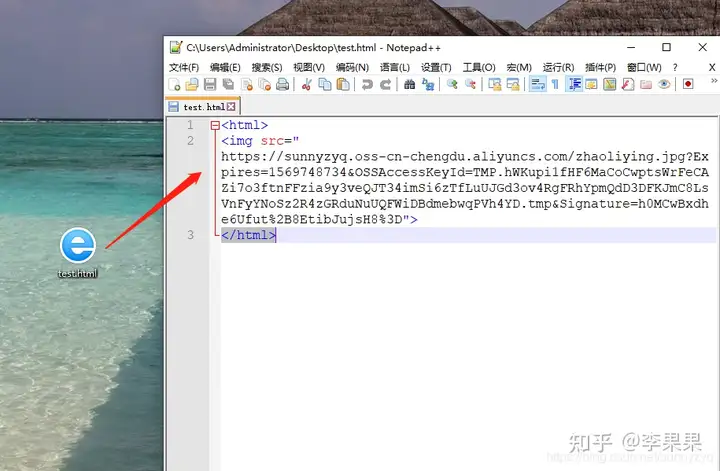Toggle synchronize horizontal scrolling icon
This screenshot has width=720, height=471.
[x=513, y=84]
